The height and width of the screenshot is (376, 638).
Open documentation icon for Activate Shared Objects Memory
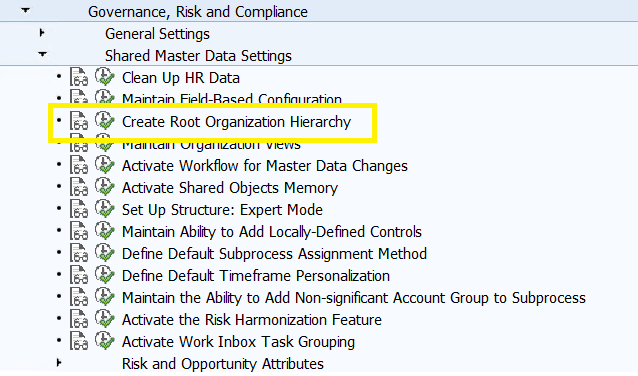[x=79, y=187]
